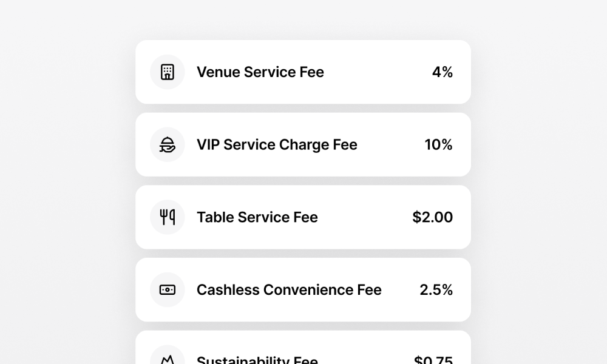Screen dimensions: 607x364
Task: Select the 10% value for VIP Service Charge
Action: pyautogui.click(x=438, y=144)
